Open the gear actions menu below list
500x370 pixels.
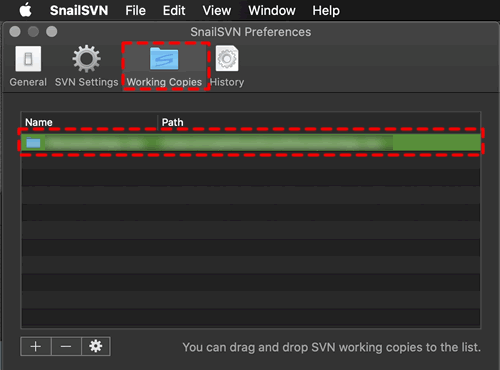pos(96,346)
